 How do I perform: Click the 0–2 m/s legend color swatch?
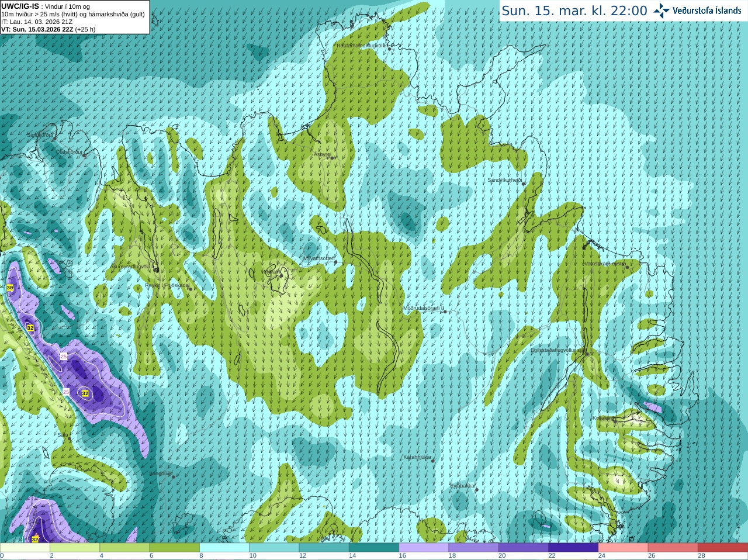coord(25,548)
